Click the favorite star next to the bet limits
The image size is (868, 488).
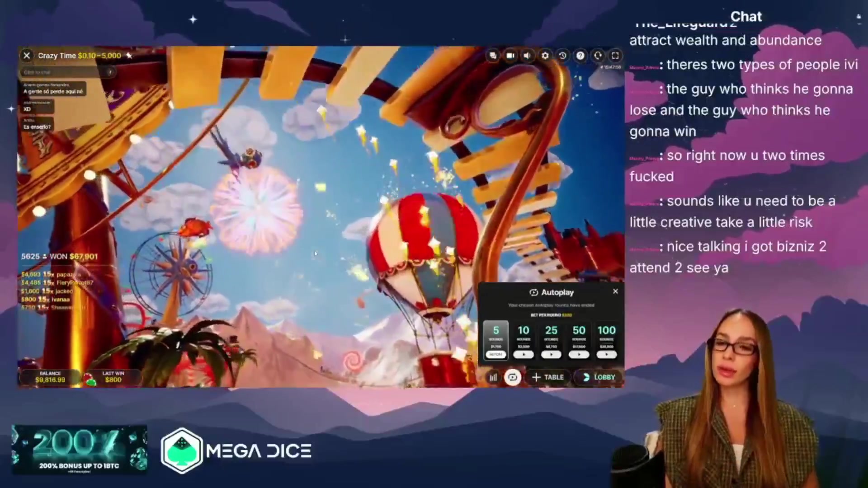pyautogui.click(x=129, y=56)
